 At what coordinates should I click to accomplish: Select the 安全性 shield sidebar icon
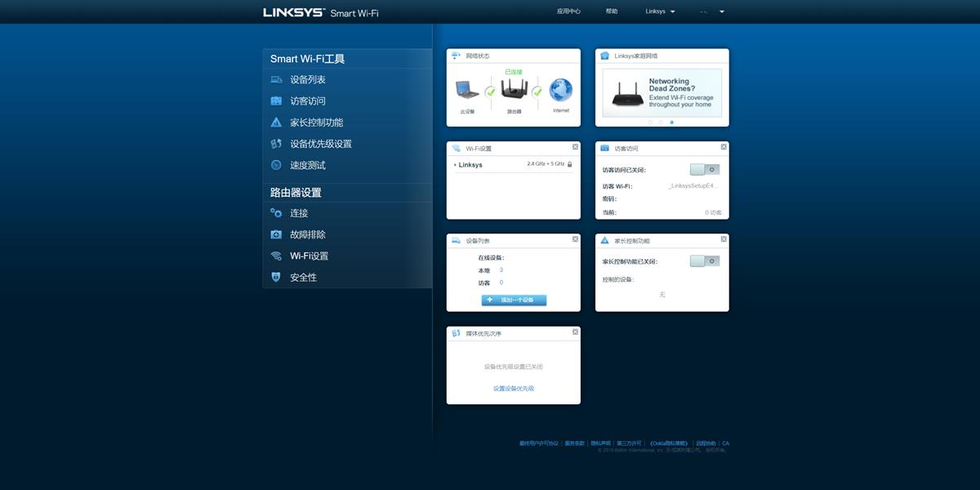[275, 277]
